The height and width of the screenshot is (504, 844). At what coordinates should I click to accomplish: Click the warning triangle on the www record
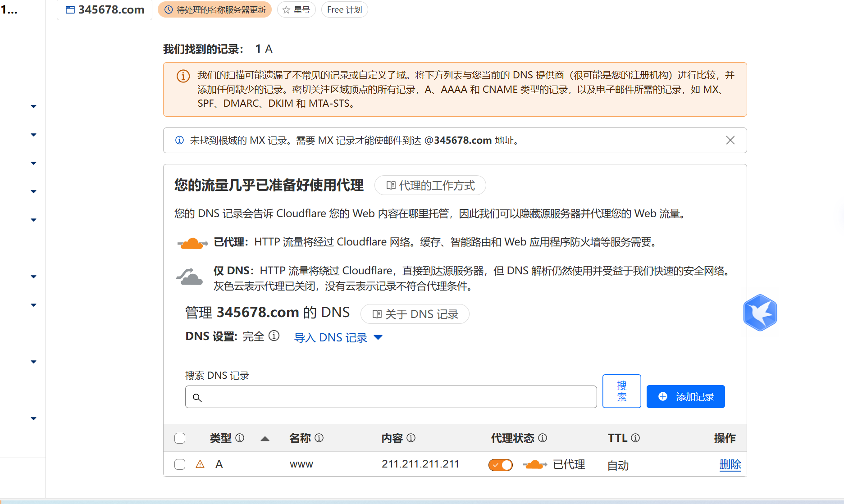coord(200,464)
